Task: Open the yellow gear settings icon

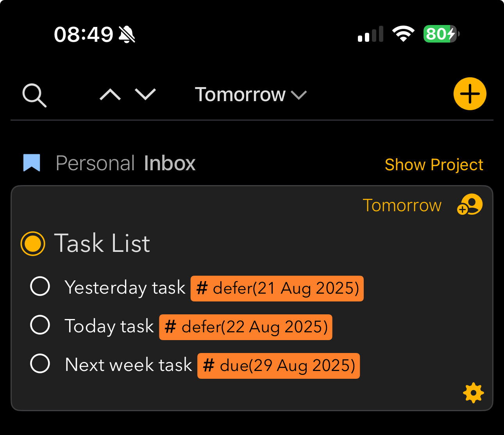Action: point(473,393)
